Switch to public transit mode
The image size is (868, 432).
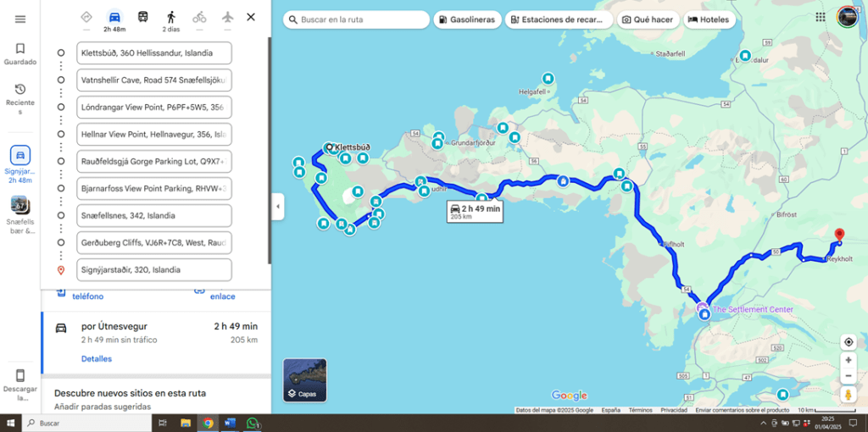tap(142, 17)
